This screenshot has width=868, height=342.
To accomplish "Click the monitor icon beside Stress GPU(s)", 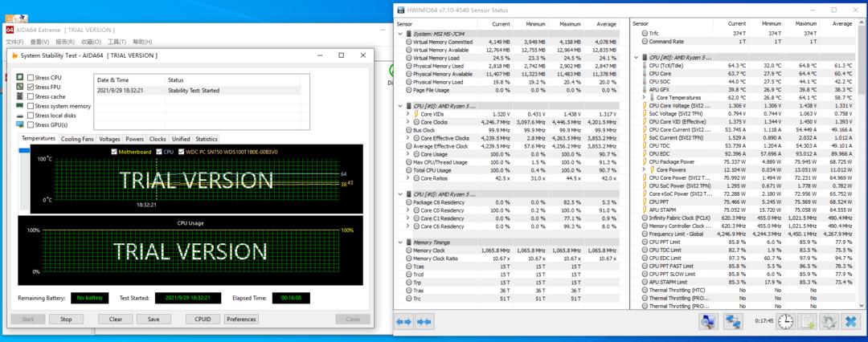I will click(20, 124).
